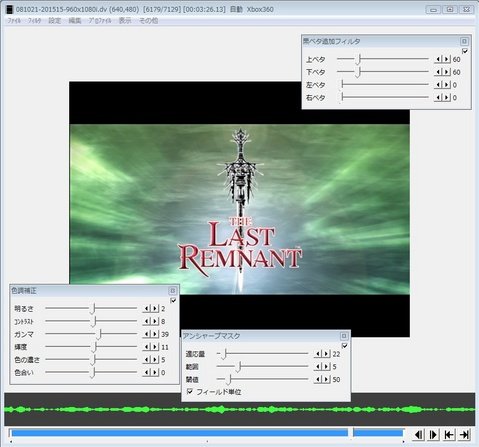Open the ファイル menu
The height and width of the screenshot is (447, 479).
tap(14, 21)
